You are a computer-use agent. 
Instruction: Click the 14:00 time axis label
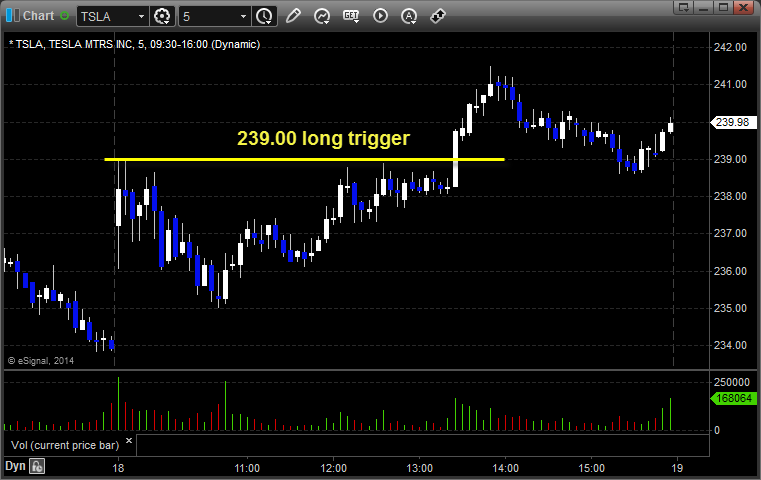tap(505, 468)
